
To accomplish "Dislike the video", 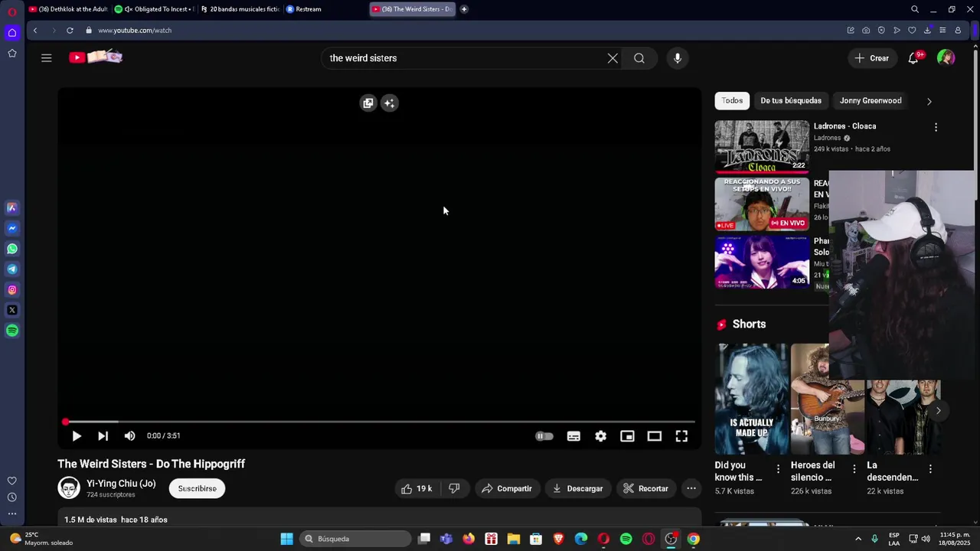I will pyautogui.click(x=454, y=489).
